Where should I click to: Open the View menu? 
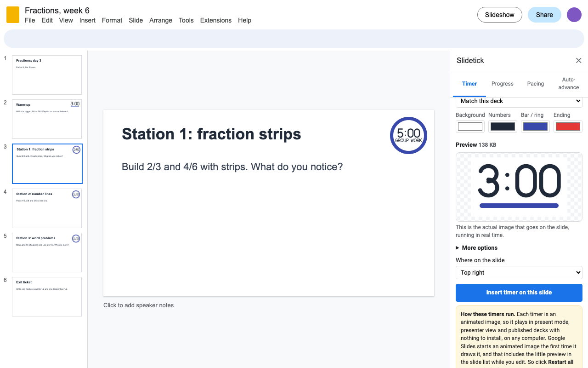66,20
